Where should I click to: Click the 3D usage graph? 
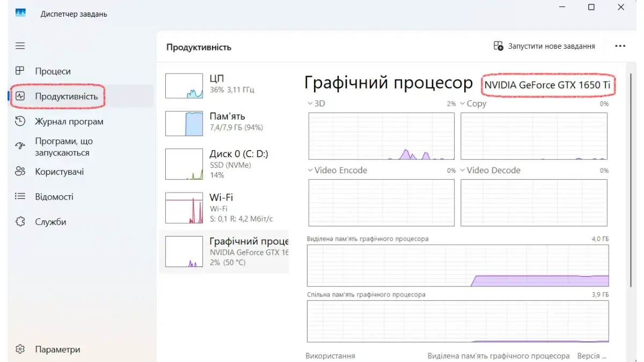pos(382,136)
